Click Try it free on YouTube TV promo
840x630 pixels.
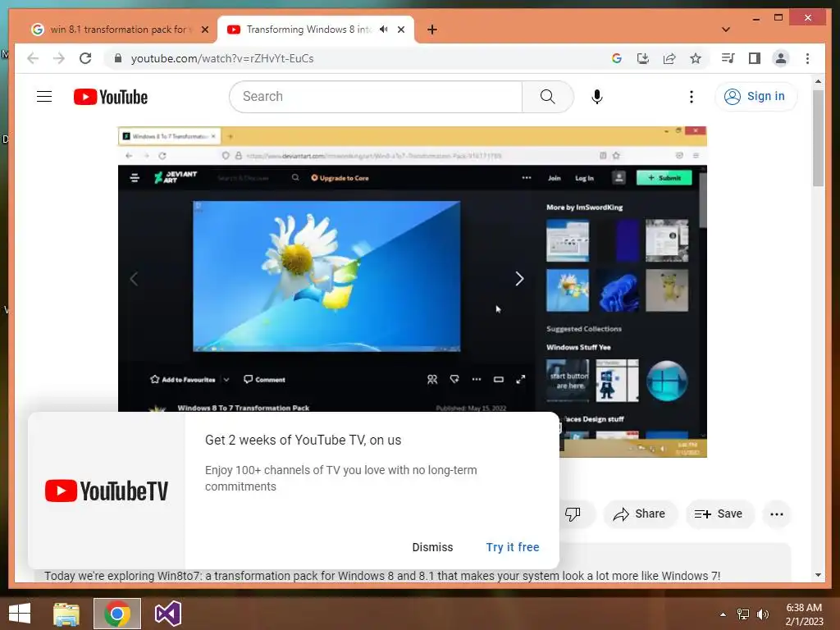point(513,547)
